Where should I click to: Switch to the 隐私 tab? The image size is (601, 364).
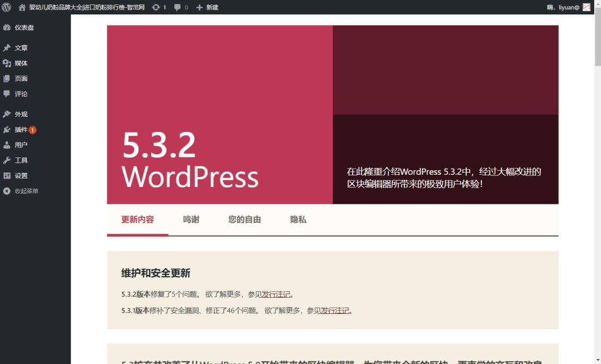298,219
